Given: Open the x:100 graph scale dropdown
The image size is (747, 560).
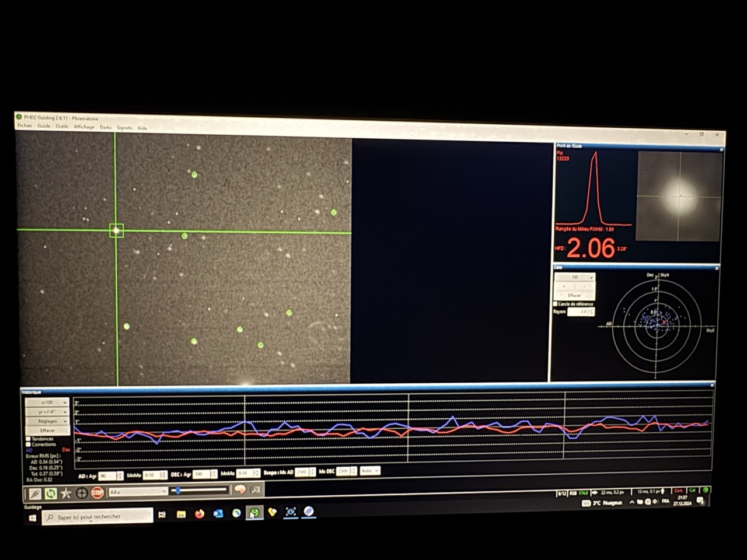Looking at the screenshot, I should coord(47,402).
